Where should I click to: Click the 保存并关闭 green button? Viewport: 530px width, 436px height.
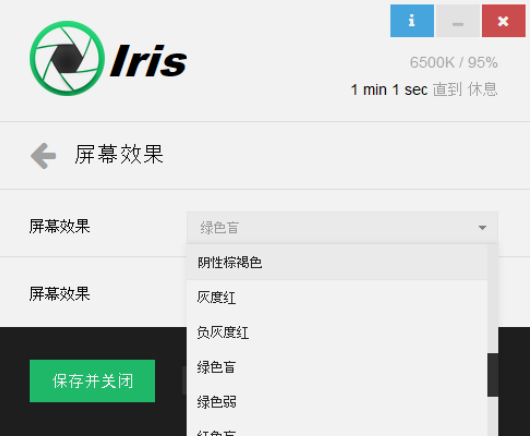[x=92, y=381]
